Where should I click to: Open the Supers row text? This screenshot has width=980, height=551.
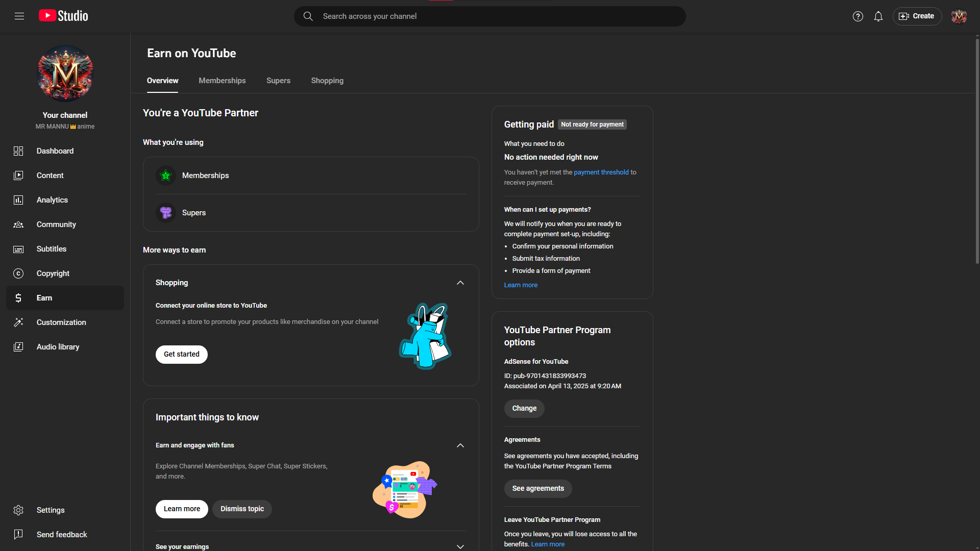(194, 213)
